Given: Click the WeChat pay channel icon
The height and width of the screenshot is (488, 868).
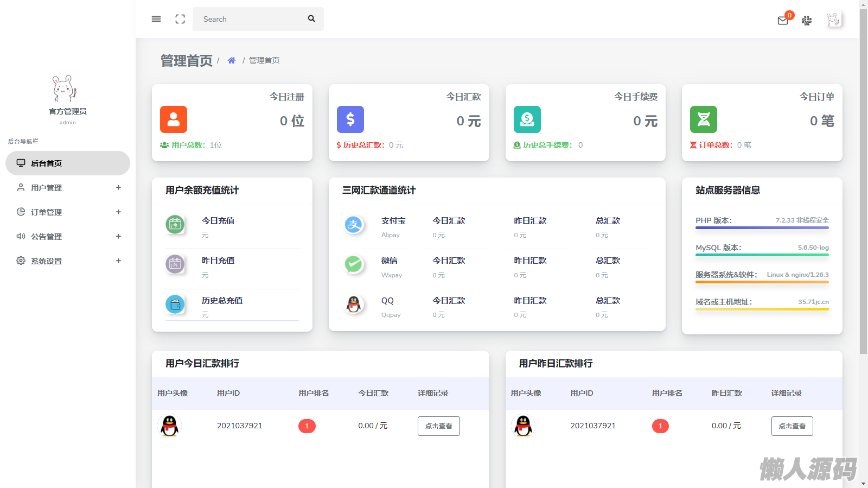Looking at the screenshot, I should [x=354, y=264].
